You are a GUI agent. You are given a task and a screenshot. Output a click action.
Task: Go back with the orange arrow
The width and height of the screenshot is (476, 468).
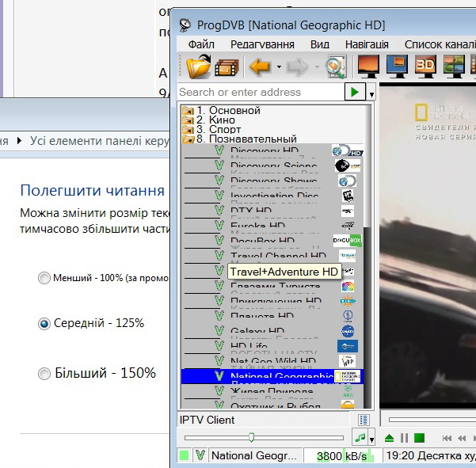(260, 67)
